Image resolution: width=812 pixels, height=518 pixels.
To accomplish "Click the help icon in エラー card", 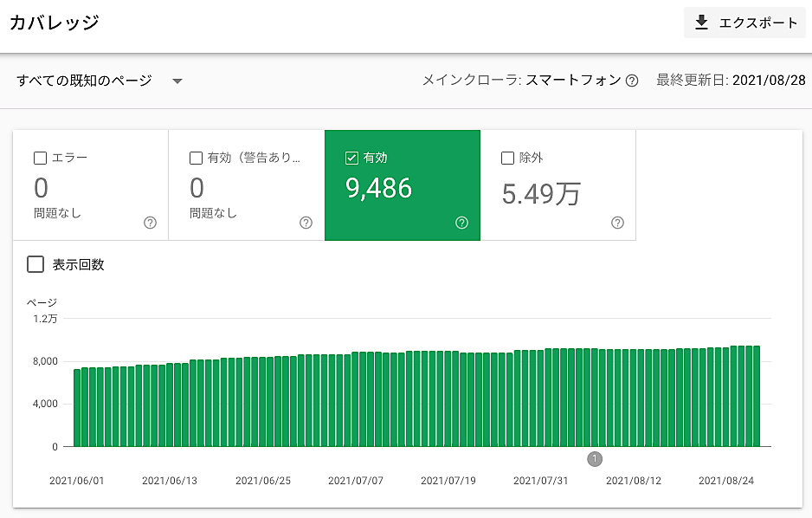I will pos(150,223).
